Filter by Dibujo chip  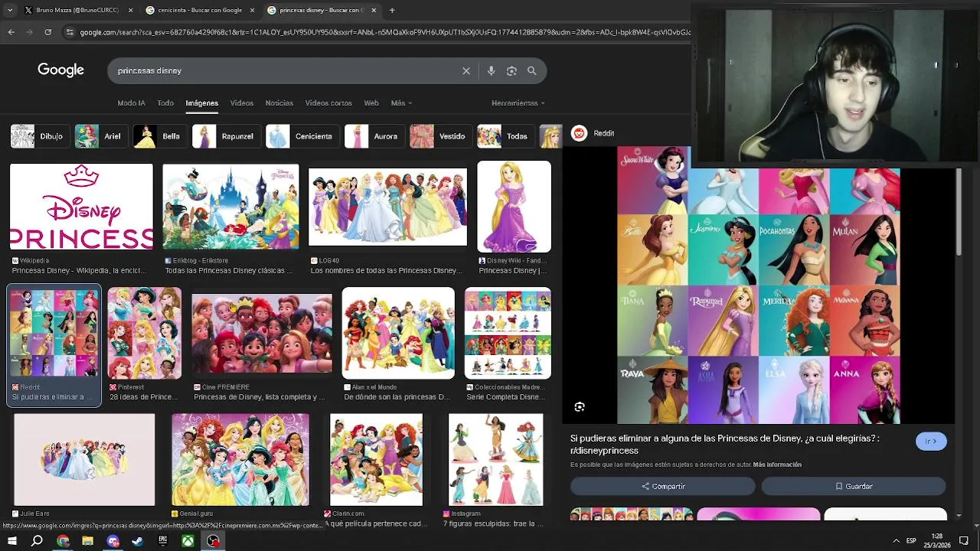click(39, 136)
